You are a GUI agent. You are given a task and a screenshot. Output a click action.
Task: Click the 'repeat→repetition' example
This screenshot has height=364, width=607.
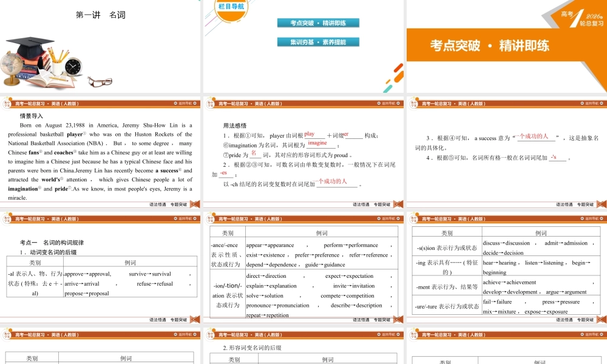pyautogui.click(x=268, y=315)
